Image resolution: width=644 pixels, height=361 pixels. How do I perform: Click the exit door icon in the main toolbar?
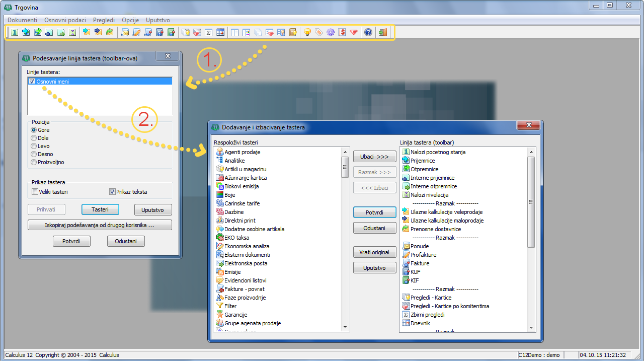(383, 32)
